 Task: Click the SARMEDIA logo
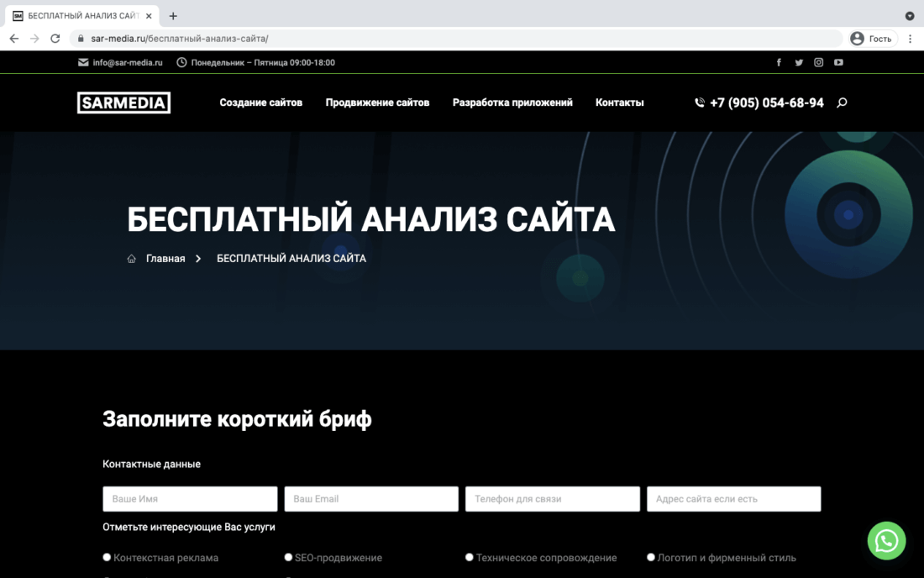(123, 102)
